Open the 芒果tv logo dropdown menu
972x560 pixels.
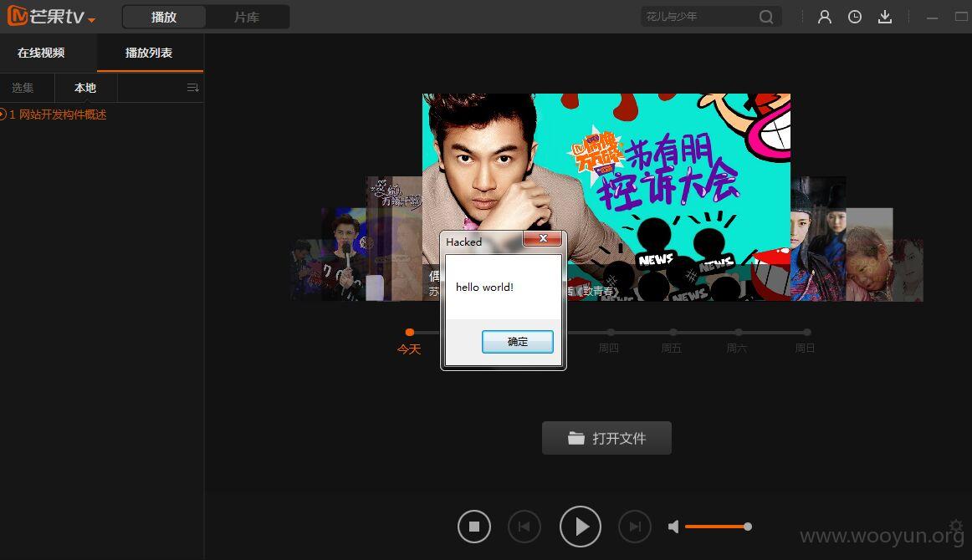(91, 20)
